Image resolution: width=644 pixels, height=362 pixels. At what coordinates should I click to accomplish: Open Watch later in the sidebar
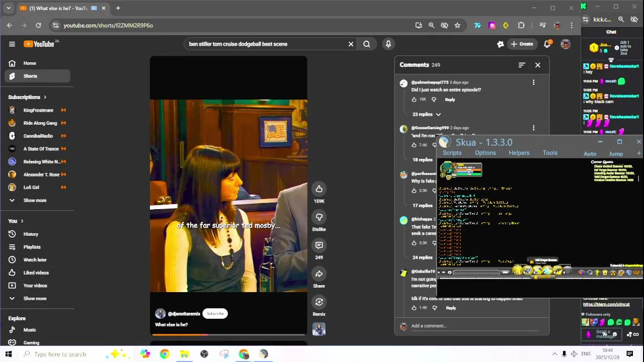[37, 260]
